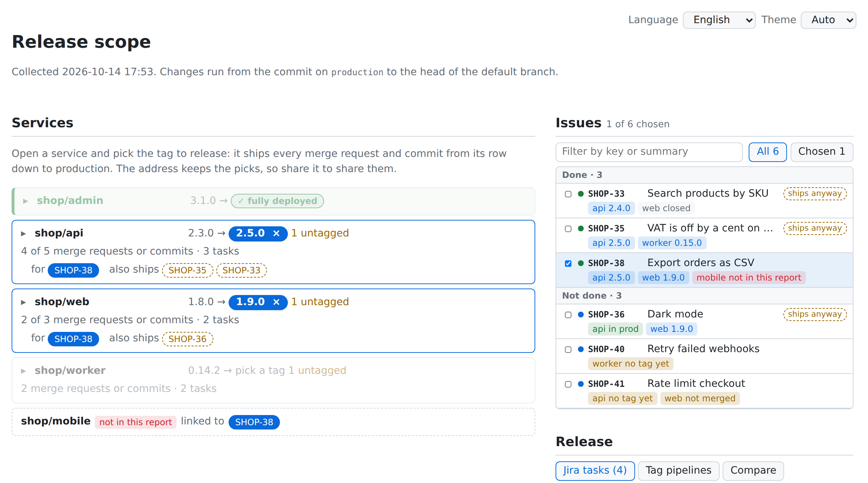Click the web 1.9.0 chip under SHOP-38

point(663,278)
